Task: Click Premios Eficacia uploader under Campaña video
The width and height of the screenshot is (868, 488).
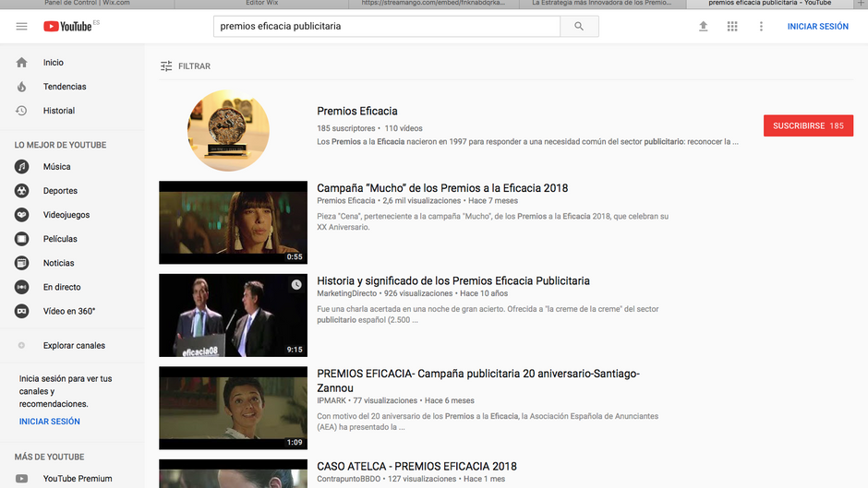Action: (346, 201)
